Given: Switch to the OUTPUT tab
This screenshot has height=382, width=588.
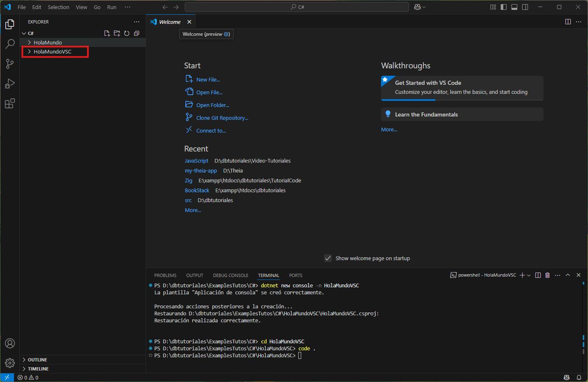Looking at the screenshot, I should tap(195, 275).
